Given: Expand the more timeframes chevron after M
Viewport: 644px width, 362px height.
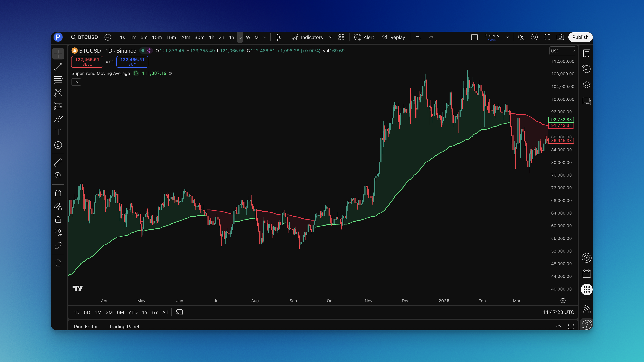Looking at the screenshot, I should click(265, 37).
